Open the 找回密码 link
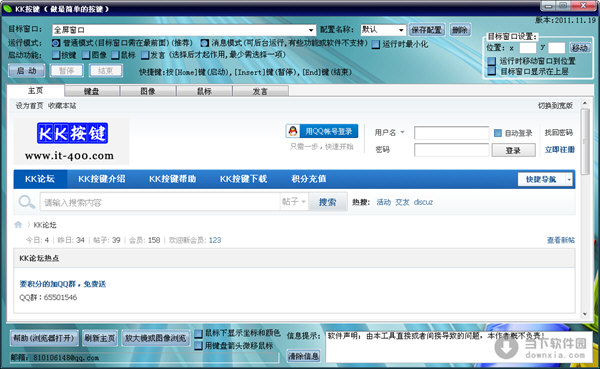The height and width of the screenshot is (369, 600). pos(559,132)
